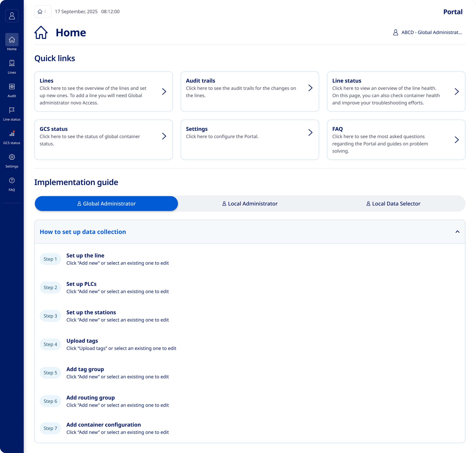Open Audit eye icon in sidebar
476x453 pixels.
pyautogui.click(x=12, y=87)
